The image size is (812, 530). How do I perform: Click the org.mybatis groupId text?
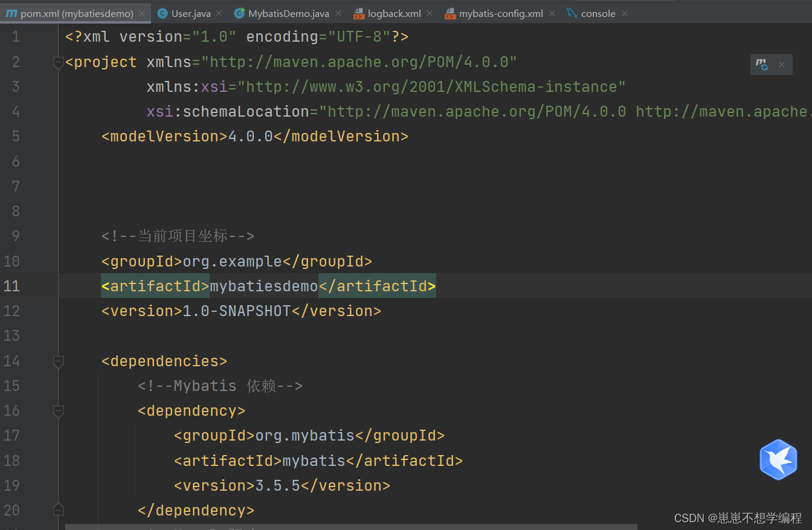[305, 435]
